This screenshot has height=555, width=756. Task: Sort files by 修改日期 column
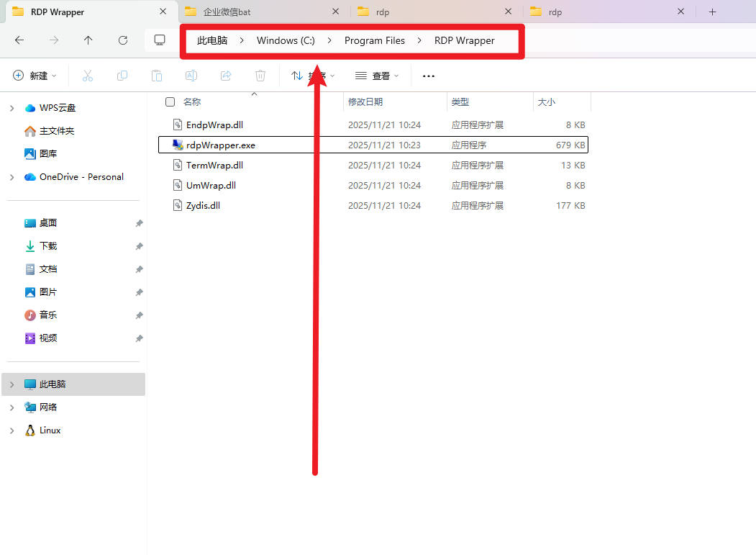365,101
